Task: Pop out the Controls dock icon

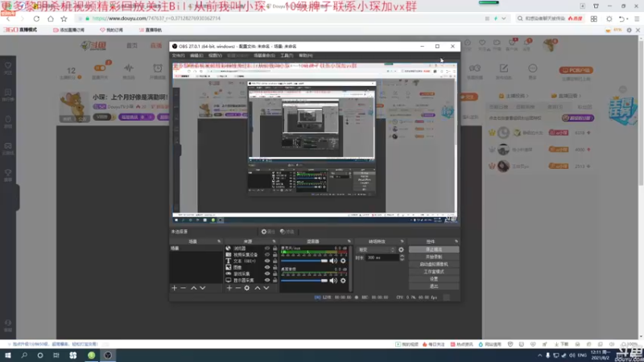Action: coord(456,241)
